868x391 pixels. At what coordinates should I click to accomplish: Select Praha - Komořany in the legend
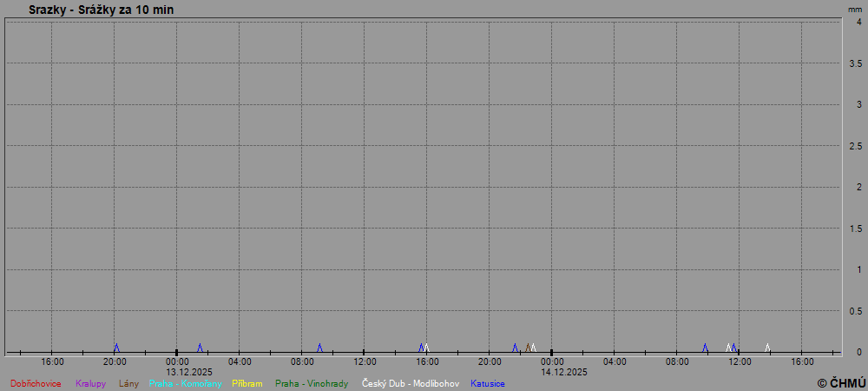click(186, 383)
